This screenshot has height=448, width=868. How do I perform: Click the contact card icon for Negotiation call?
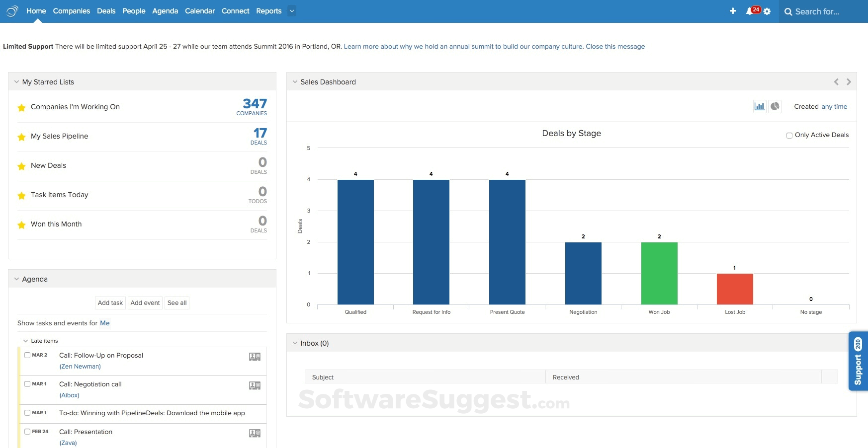point(255,385)
